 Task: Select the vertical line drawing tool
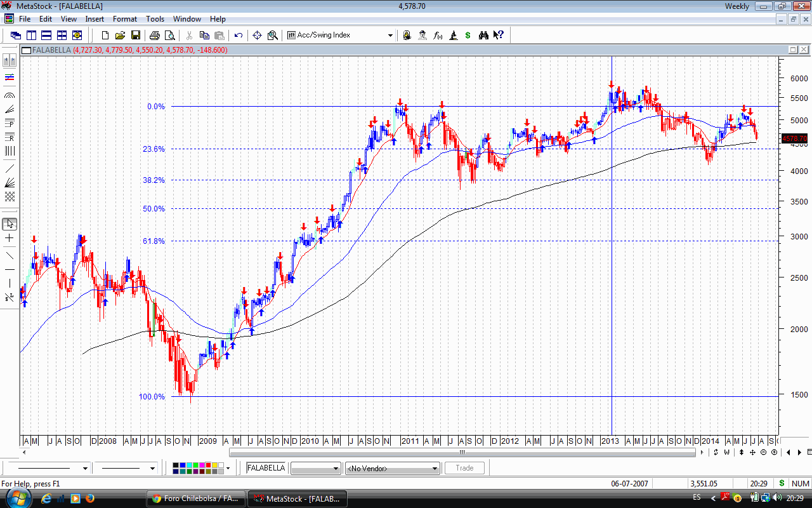(x=10, y=283)
